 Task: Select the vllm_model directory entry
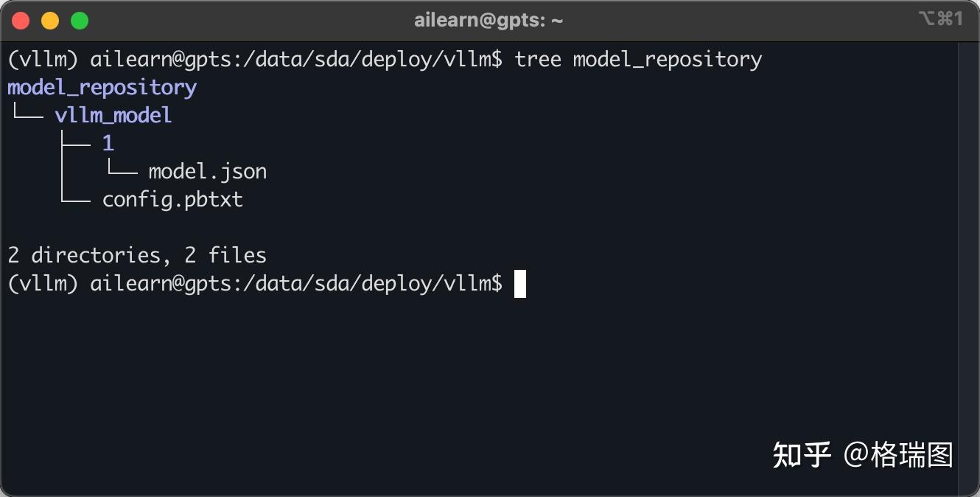[x=113, y=116]
